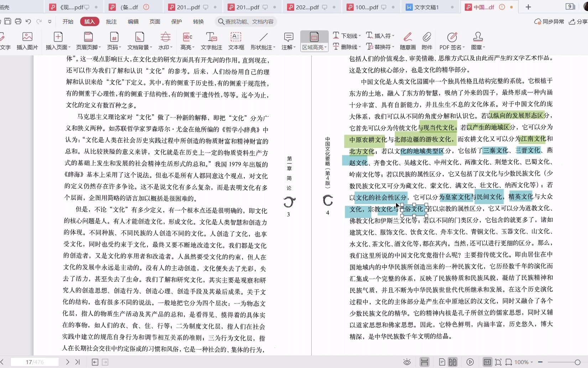Click the Attachment (附件) paperclip icon

click(x=427, y=37)
